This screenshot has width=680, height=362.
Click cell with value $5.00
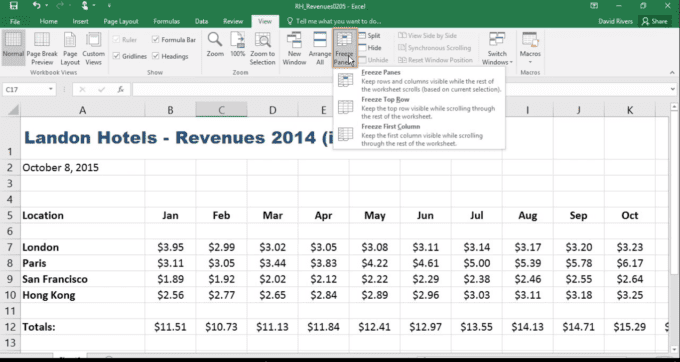click(x=477, y=263)
